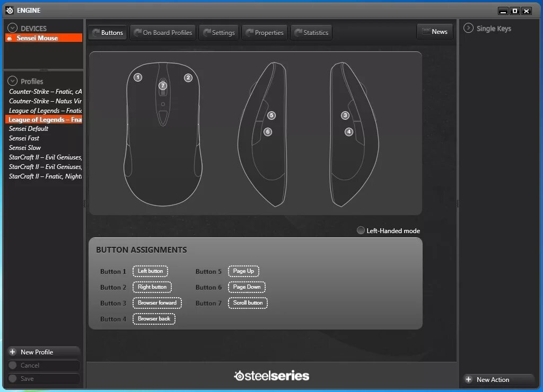This screenshot has height=392, width=543.
Task: Switch to On Board Profiles tab
Action: coord(163,32)
